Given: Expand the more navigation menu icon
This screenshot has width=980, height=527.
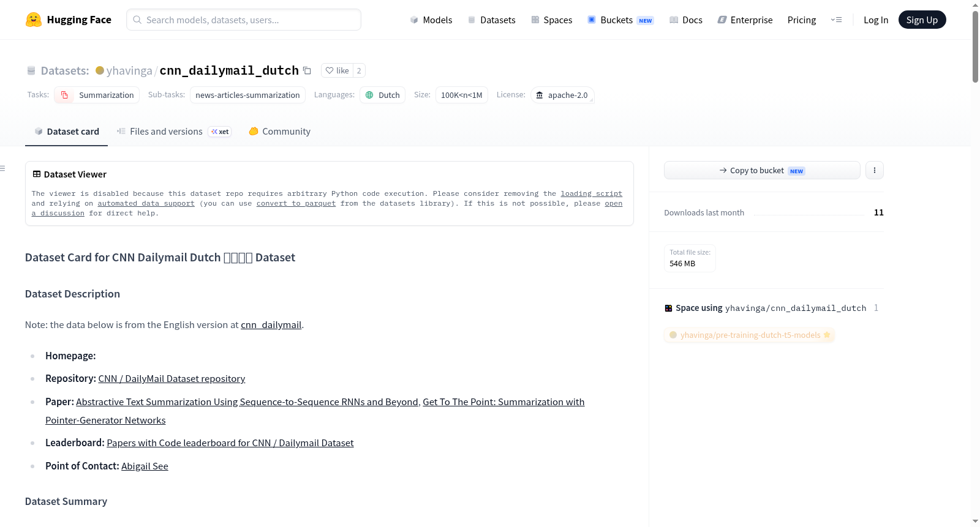Looking at the screenshot, I should click(836, 20).
